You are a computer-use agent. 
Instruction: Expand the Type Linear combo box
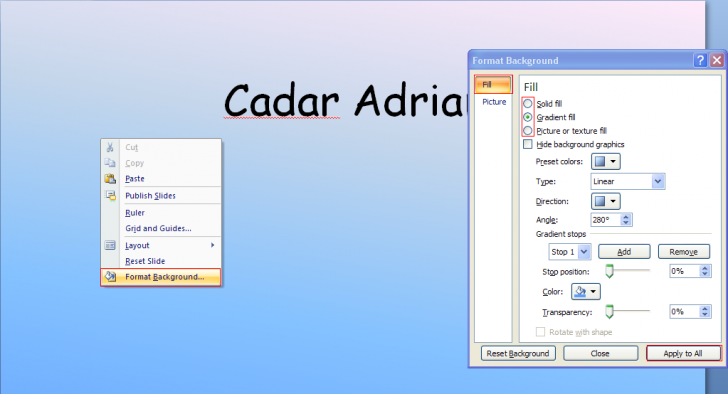coord(628,181)
